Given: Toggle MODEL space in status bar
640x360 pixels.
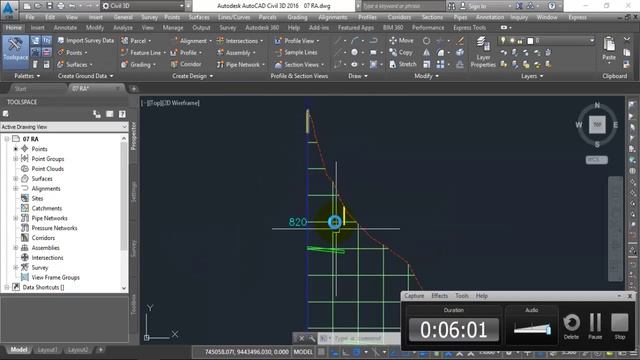Looking at the screenshot, I should 303,351.
